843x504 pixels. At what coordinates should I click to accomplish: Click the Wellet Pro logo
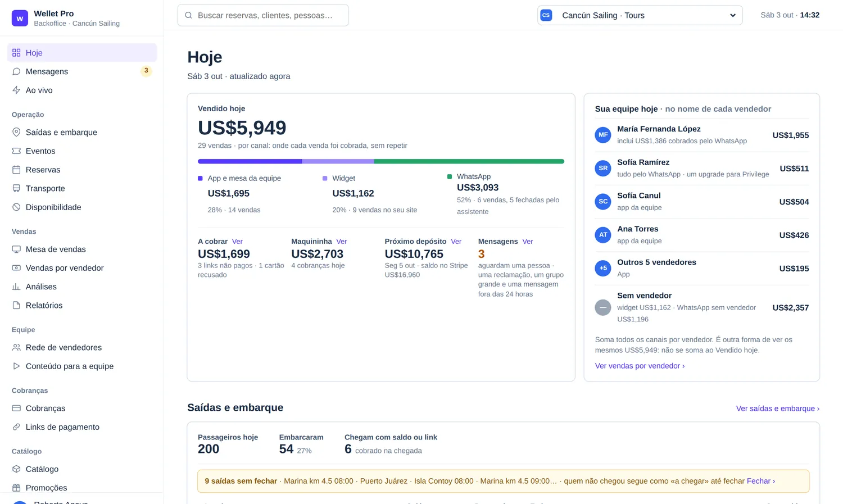pos(20,18)
